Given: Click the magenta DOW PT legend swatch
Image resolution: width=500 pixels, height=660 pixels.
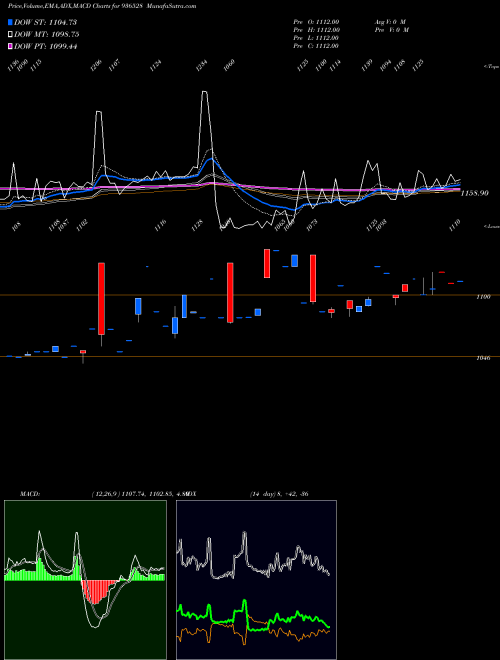Looking at the screenshot, I should [10, 46].
